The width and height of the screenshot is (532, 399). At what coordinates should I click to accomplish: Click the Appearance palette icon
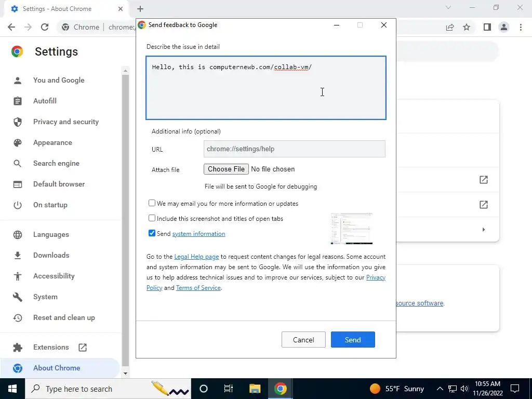tap(18, 142)
